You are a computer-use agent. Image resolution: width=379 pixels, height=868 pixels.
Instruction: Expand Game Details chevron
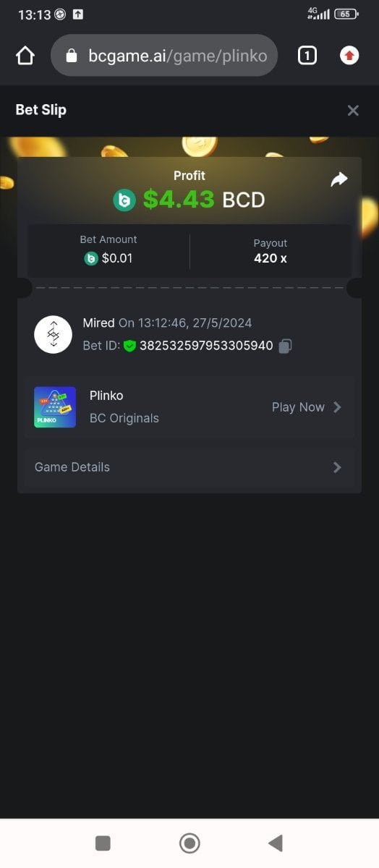(x=337, y=467)
